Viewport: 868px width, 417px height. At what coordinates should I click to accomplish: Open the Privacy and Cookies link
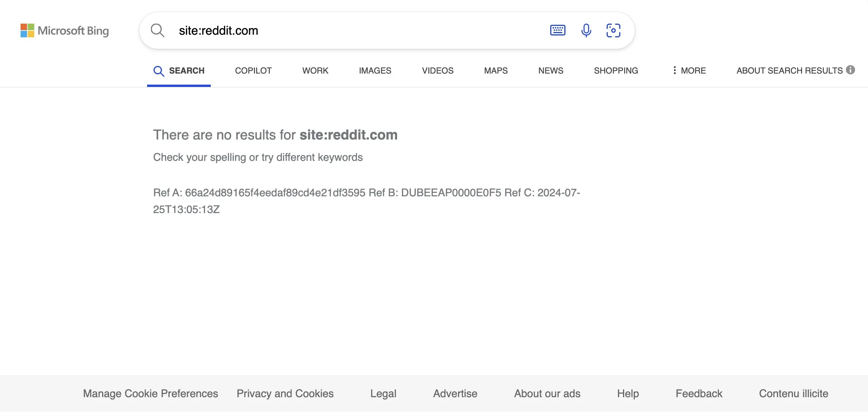click(285, 393)
